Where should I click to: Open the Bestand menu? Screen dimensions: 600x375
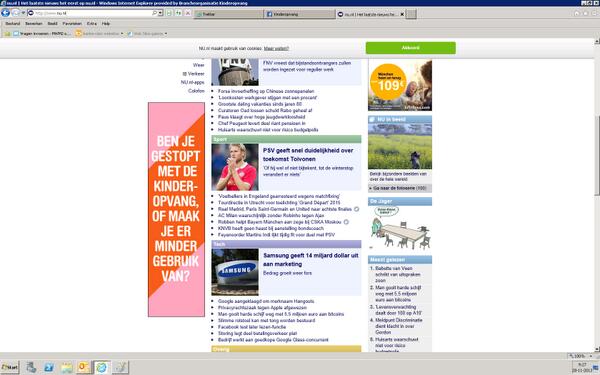tap(13, 23)
